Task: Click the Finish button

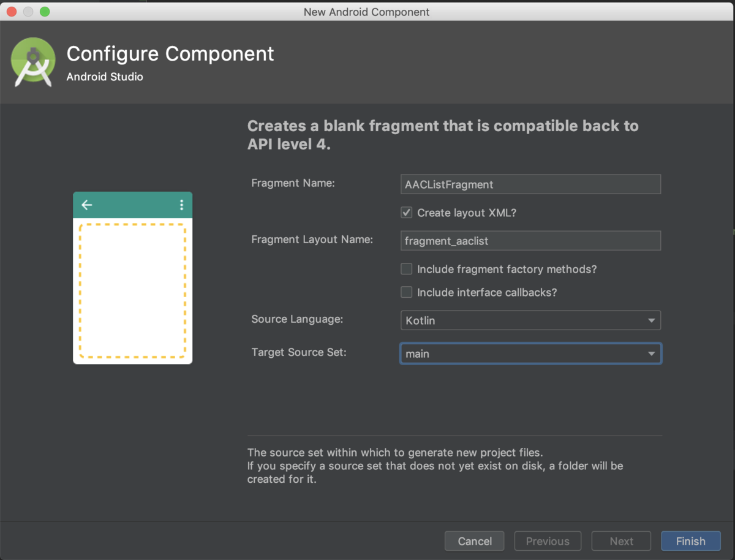Action: (691, 541)
